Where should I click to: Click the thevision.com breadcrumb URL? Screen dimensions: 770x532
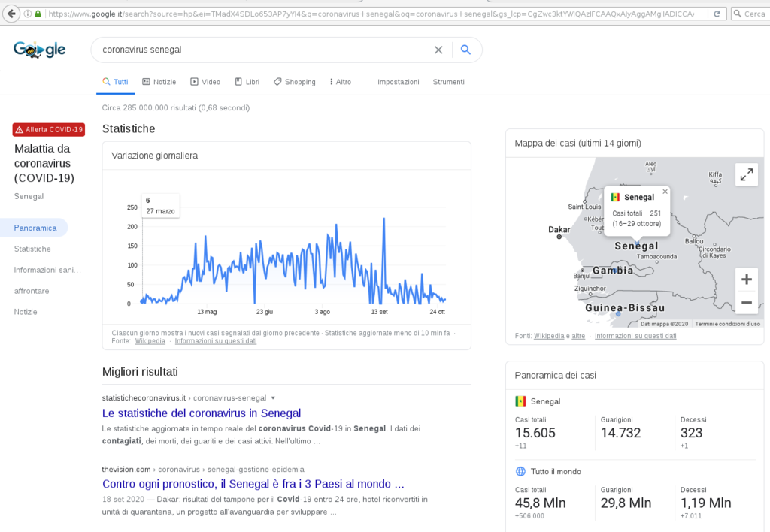[203, 469]
